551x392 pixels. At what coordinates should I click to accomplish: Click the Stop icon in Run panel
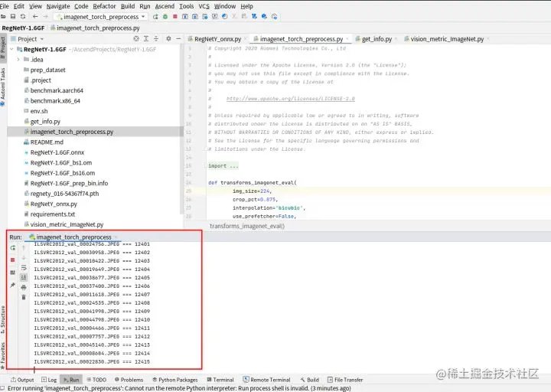click(13, 260)
